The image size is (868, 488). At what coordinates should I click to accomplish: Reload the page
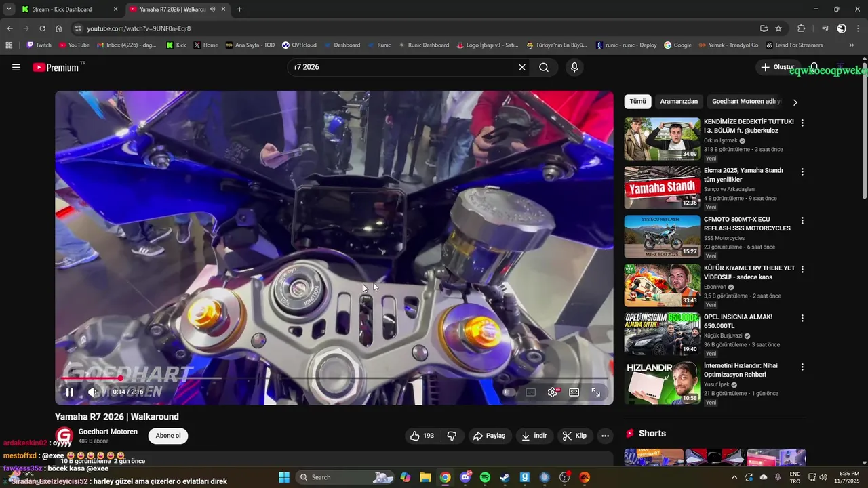coord(42,28)
